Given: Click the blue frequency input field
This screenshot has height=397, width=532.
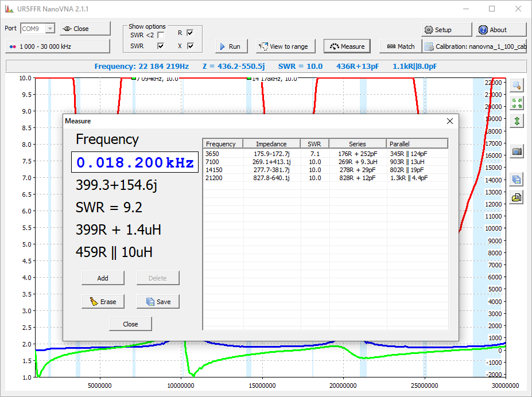Looking at the screenshot, I should coord(135,163).
